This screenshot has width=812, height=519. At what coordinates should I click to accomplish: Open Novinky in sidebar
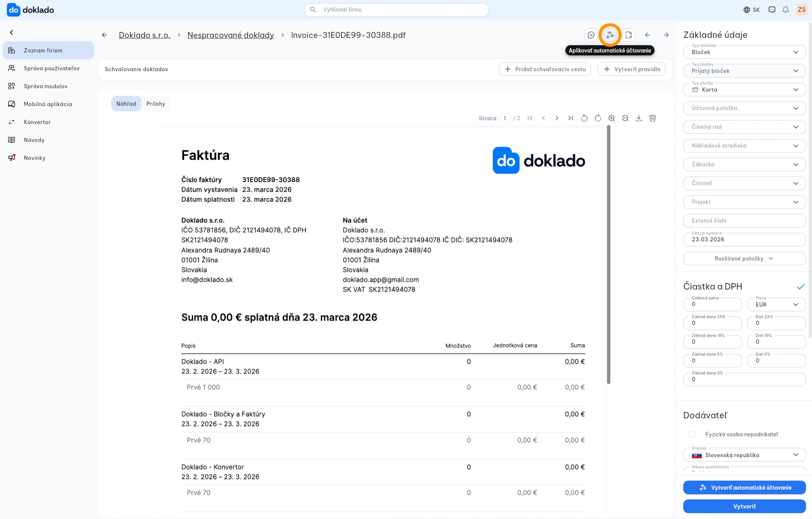[48, 158]
